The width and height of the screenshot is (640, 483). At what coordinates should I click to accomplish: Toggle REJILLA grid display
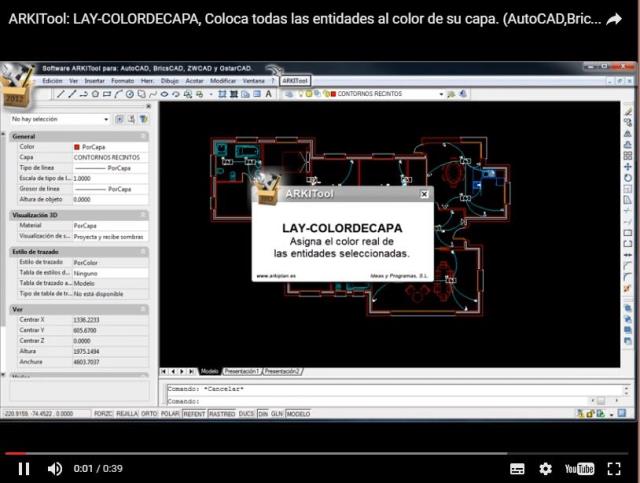(x=127, y=414)
